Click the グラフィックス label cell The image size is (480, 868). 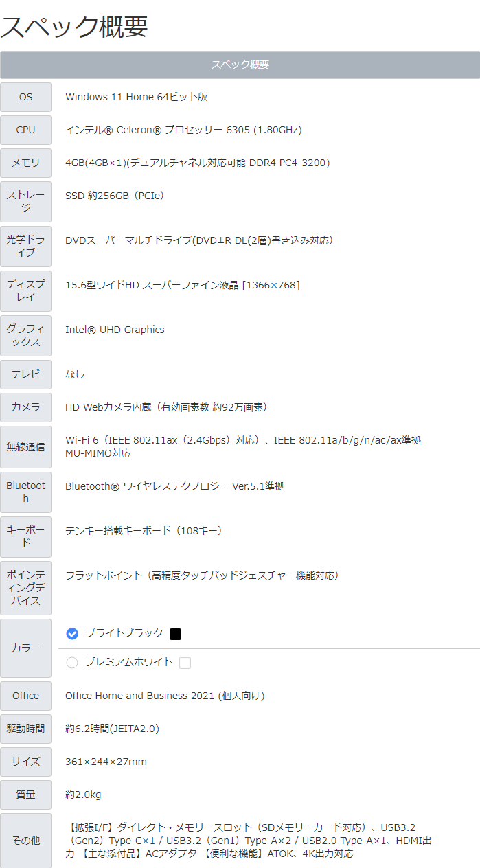click(25, 336)
